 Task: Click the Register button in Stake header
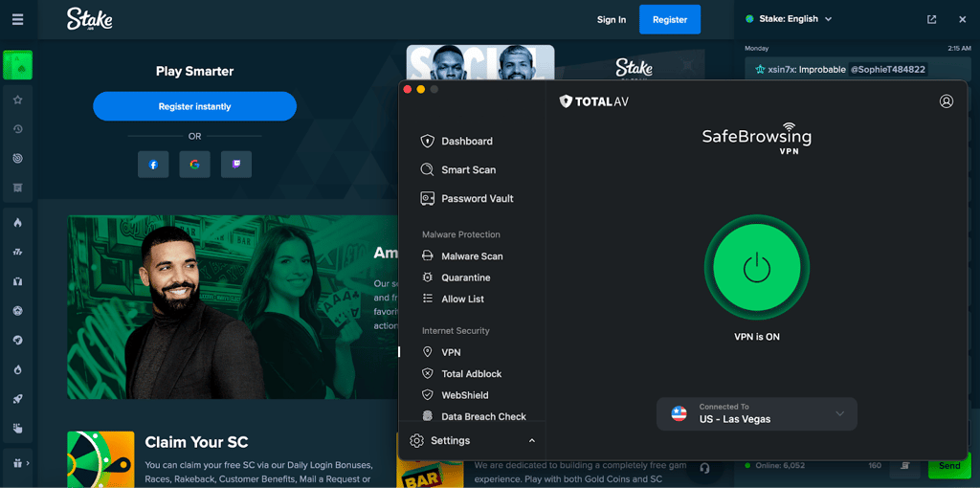[670, 19]
